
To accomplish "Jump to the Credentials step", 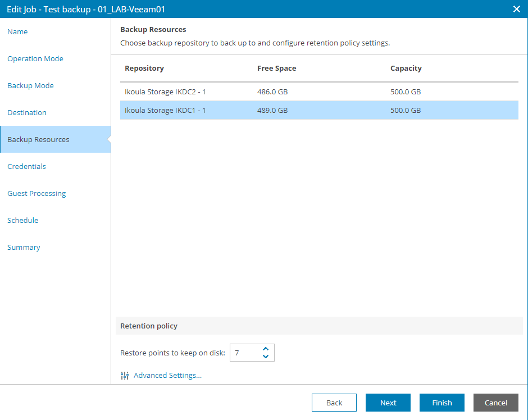I will (x=26, y=166).
